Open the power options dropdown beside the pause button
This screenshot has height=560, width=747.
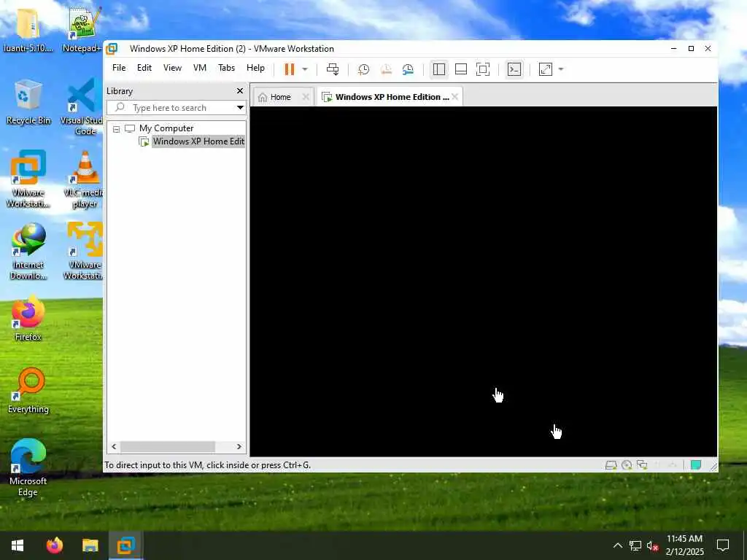[x=305, y=69]
